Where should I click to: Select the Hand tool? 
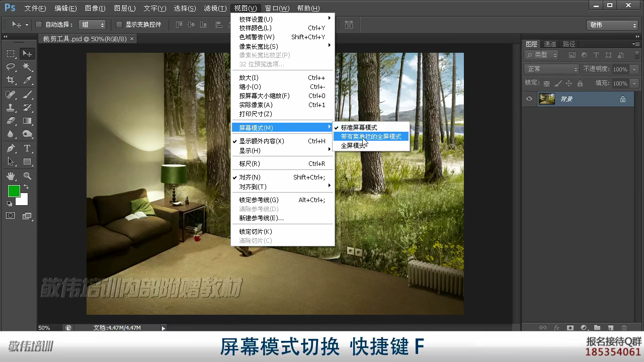11,176
